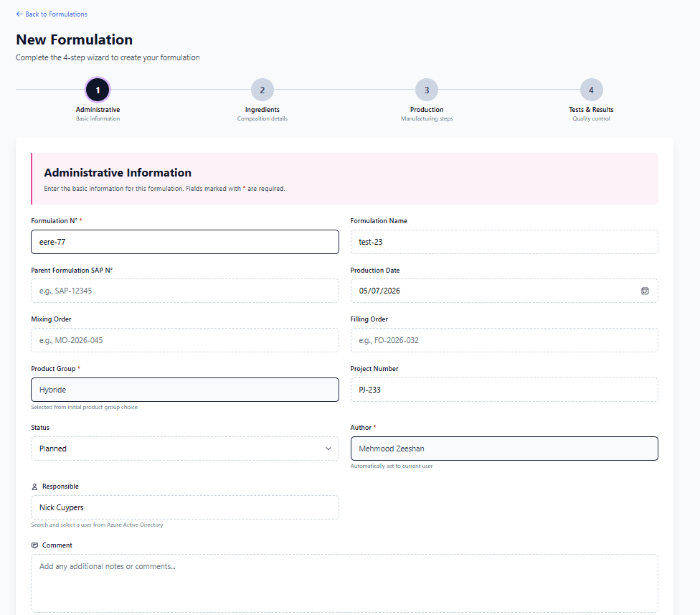
Task: Click the Filling Order input field
Action: click(x=504, y=340)
